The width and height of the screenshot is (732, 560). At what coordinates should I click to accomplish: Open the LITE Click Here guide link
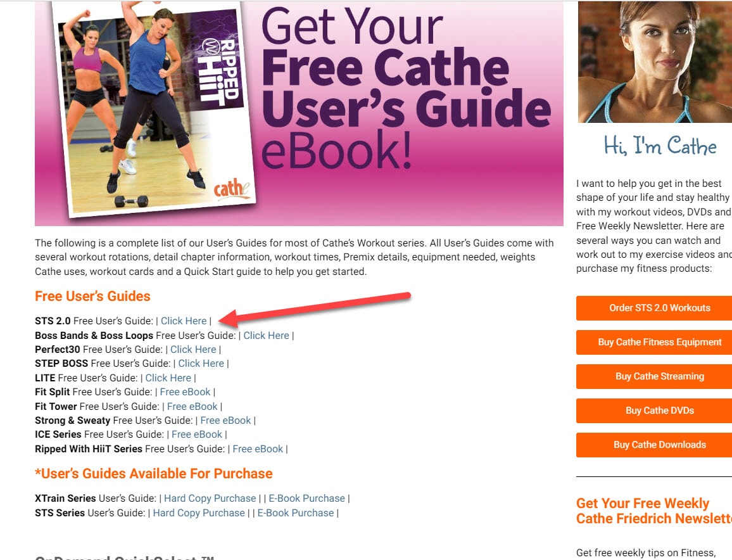(168, 378)
